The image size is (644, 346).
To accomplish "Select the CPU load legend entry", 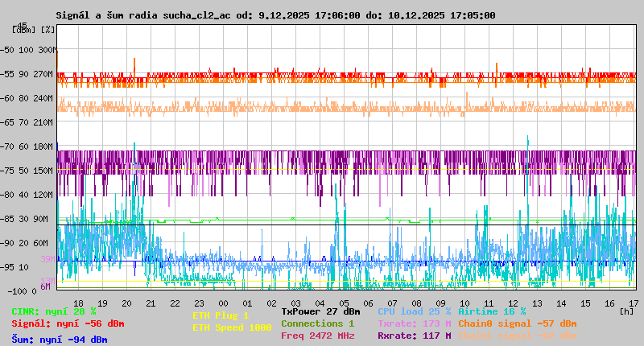I will click(x=414, y=311).
